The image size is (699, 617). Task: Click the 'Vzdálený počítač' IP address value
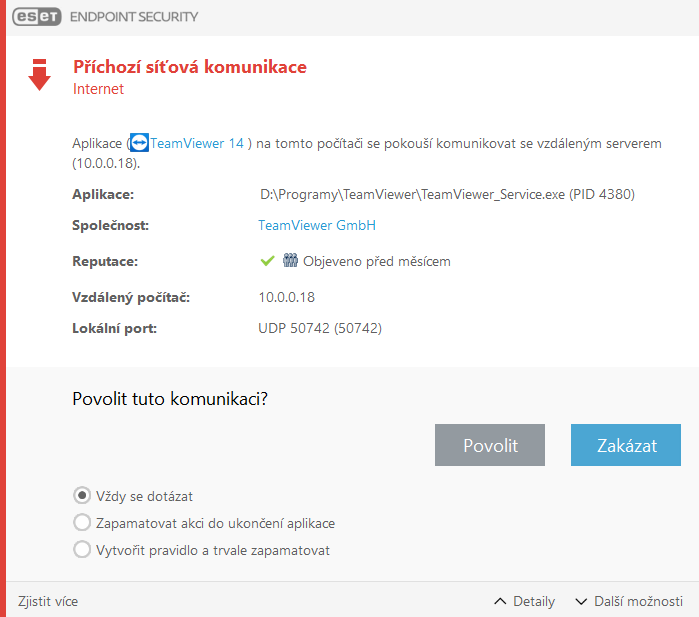(287, 298)
